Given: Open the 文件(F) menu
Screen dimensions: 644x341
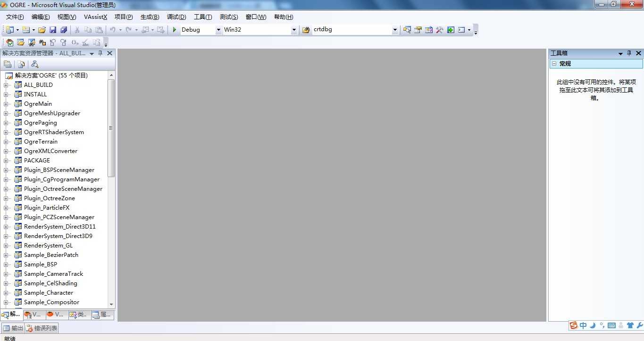Looking at the screenshot, I should coord(15,17).
